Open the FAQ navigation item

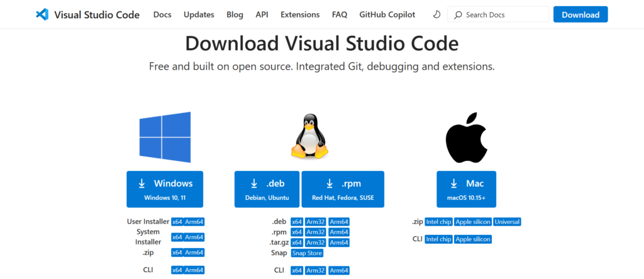click(x=339, y=15)
